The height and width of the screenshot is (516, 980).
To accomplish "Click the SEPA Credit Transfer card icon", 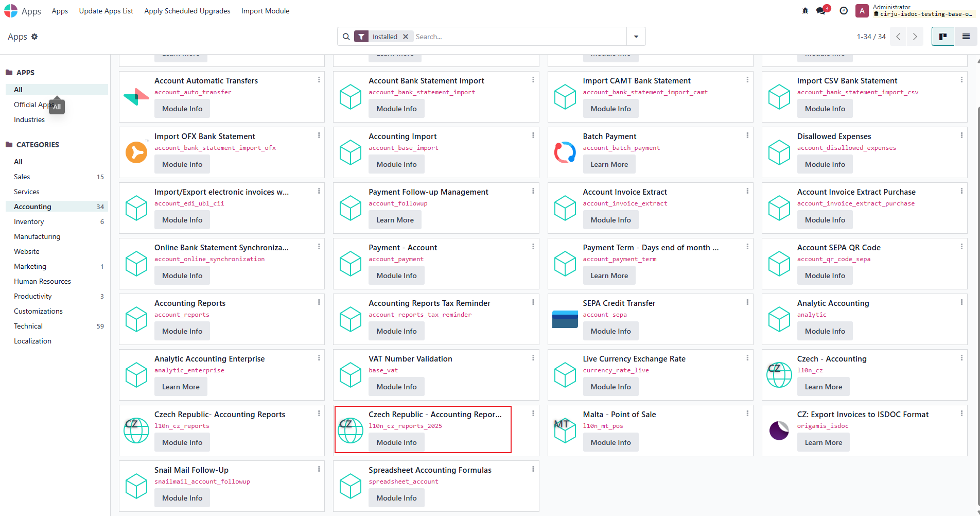I will coord(565,319).
